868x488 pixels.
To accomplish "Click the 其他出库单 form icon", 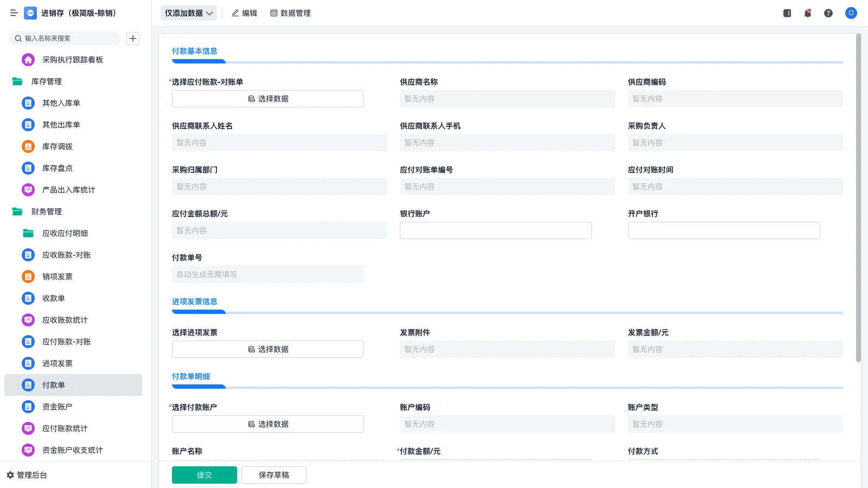I will click(28, 125).
